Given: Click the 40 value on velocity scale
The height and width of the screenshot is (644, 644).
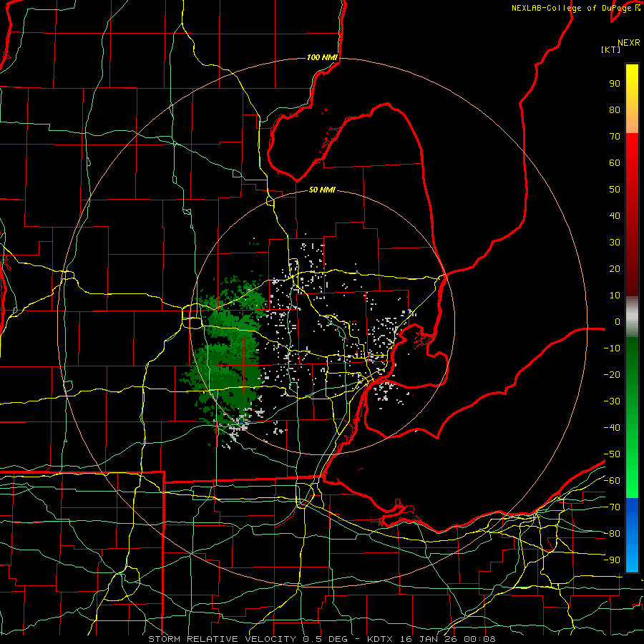Looking at the screenshot, I should [x=615, y=215].
